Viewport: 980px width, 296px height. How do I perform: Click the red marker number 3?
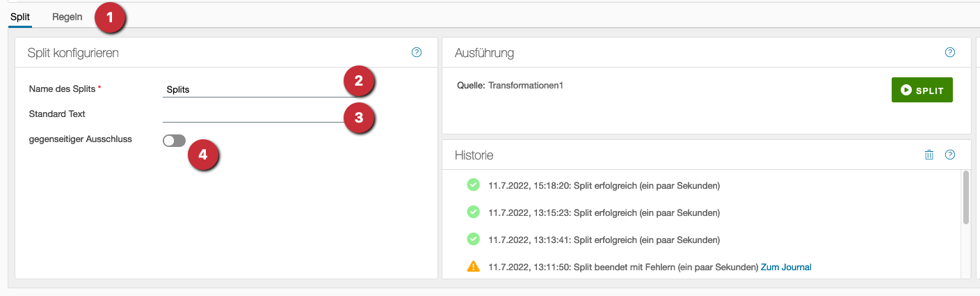(x=358, y=117)
